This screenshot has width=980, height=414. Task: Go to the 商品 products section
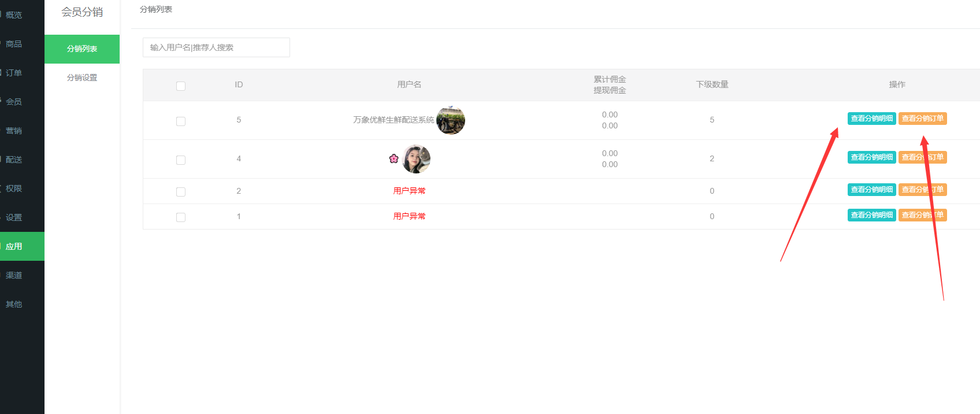point(14,44)
